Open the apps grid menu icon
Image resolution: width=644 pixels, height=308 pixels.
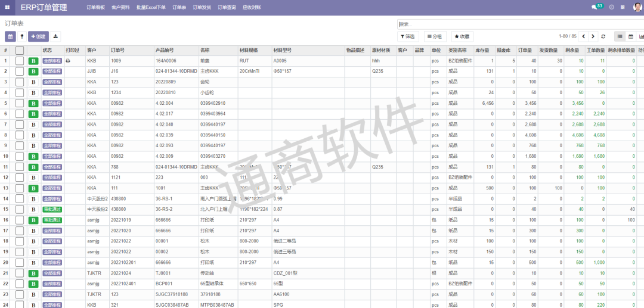(7, 7)
